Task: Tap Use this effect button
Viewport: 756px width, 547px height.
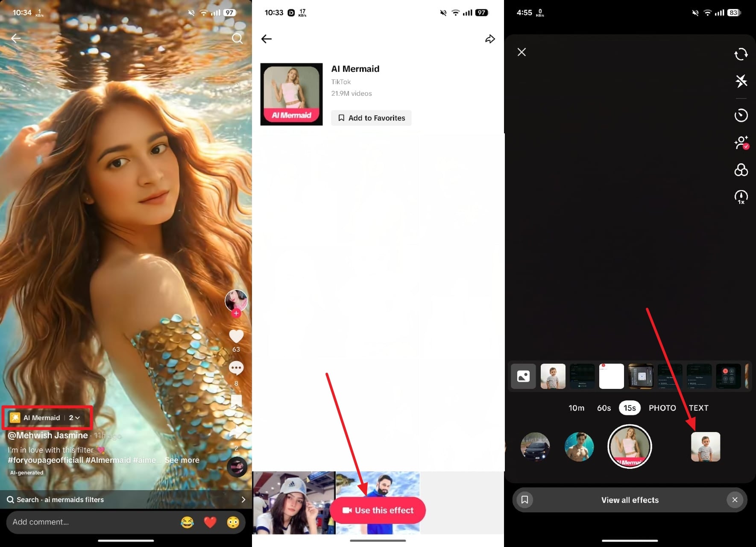Action: (378, 510)
